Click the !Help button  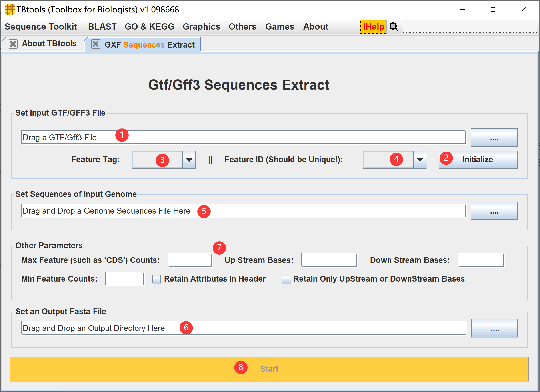[373, 26]
